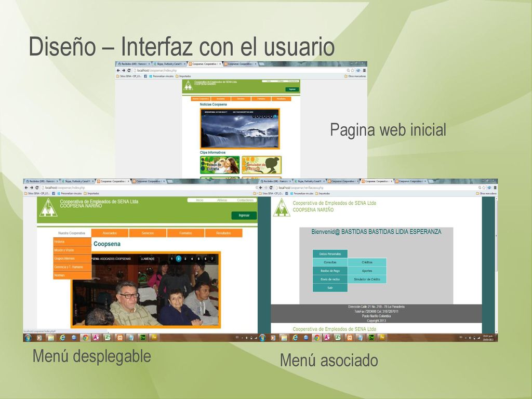The width and height of the screenshot is (532, 399).
Task: Open Otros marcadores folder in top browser
Action: coord(355,76)
